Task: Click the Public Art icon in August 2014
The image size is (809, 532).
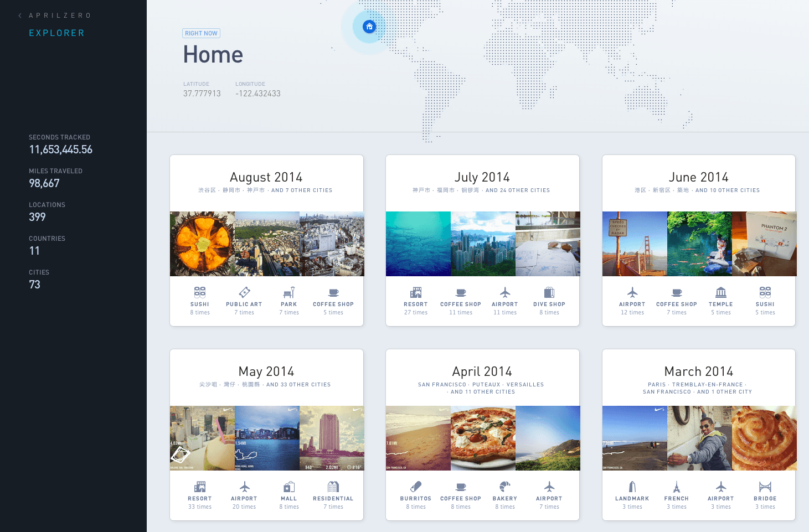Action: (244, 292)
